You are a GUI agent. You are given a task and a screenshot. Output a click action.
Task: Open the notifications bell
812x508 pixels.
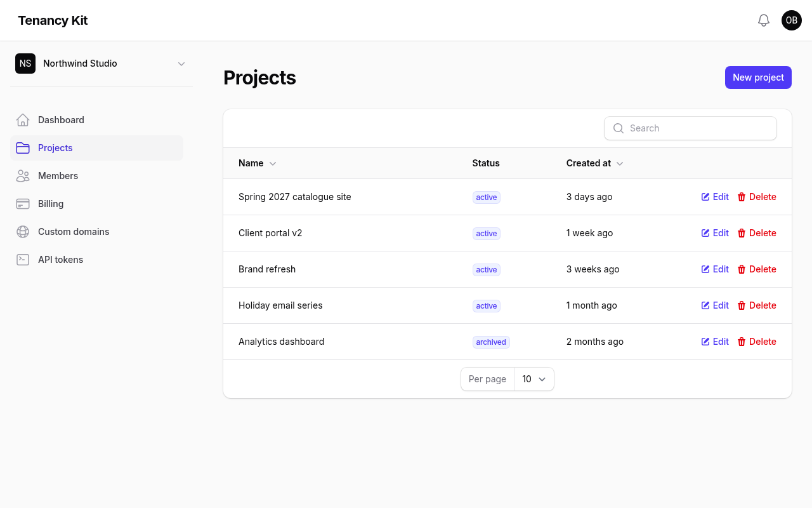[x=764, y=20]
